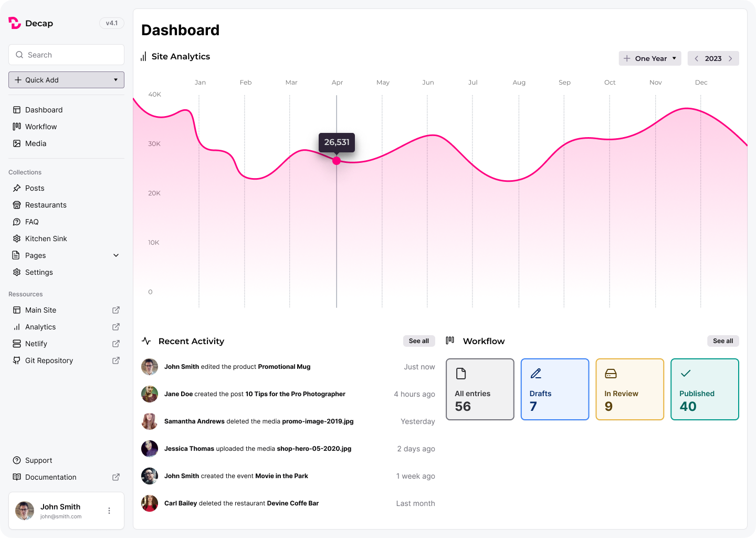Click the Posts pin icon
Viewport: 756px width, 538px height.
[17, 188]
